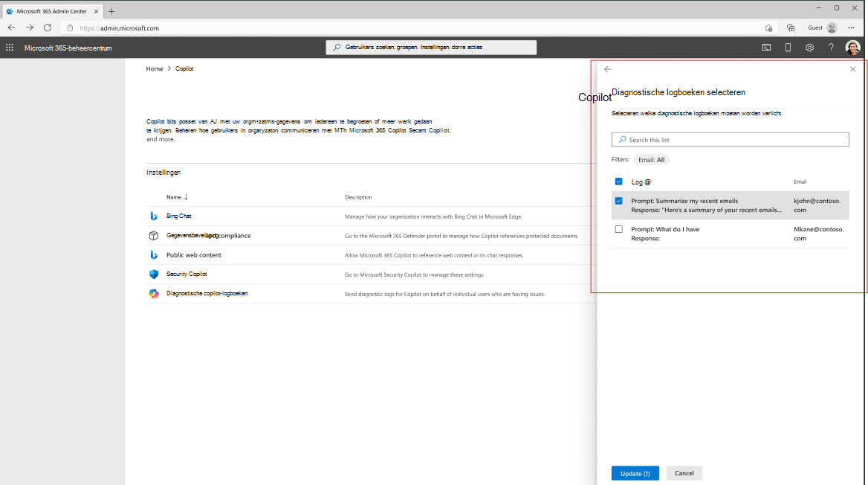This screenshot has width=868, height=485.
Task: Open the Guest profile button
Action: click(x=822, y=28)
